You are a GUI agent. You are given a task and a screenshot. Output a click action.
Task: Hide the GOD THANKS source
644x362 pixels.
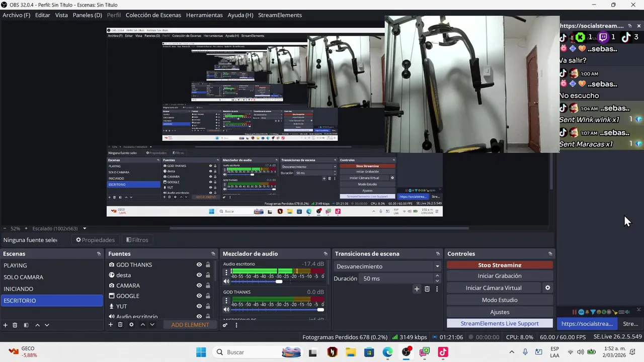[x=199, y=265]
